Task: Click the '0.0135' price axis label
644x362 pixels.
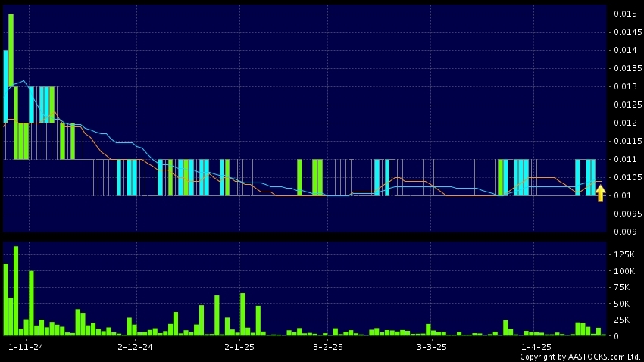Action: (x=627, y=68)
